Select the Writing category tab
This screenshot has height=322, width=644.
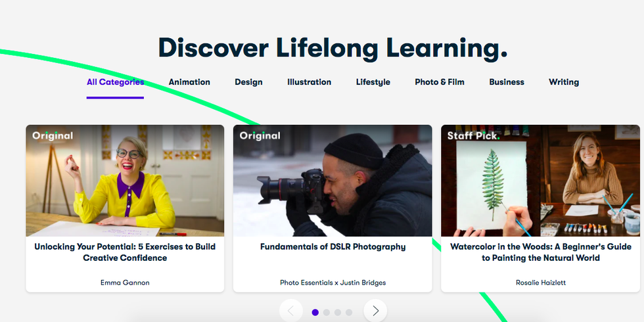point(564,82)
